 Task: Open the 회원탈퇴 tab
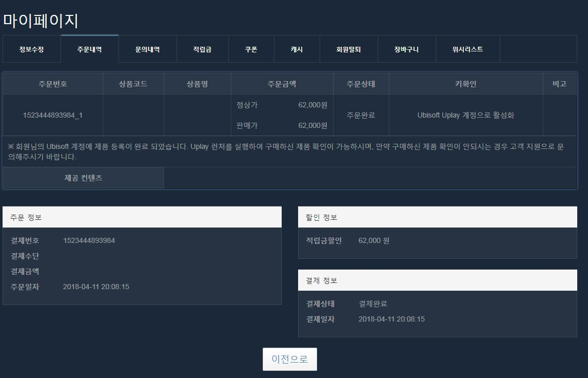348,49
